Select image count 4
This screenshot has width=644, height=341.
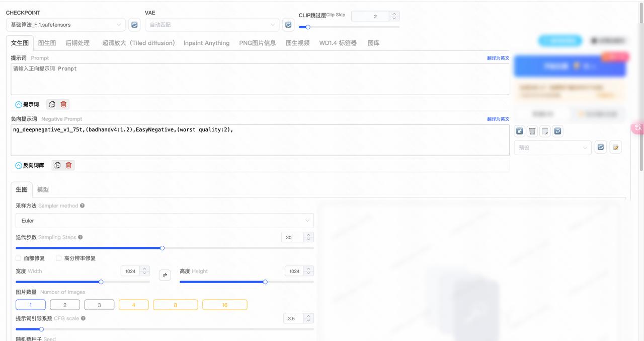[134, 305]
